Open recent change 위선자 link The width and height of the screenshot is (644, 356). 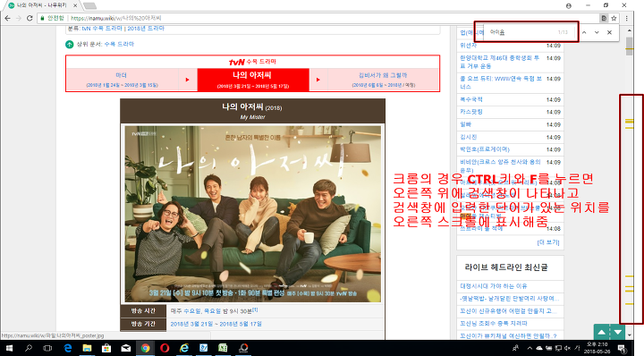point(468,46)
